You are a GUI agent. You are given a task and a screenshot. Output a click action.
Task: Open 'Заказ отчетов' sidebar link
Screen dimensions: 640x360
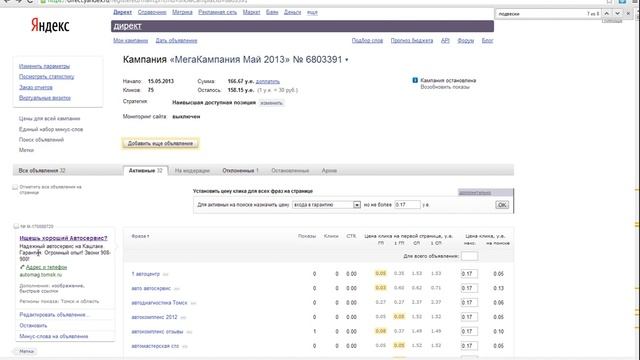pos(36,87)
